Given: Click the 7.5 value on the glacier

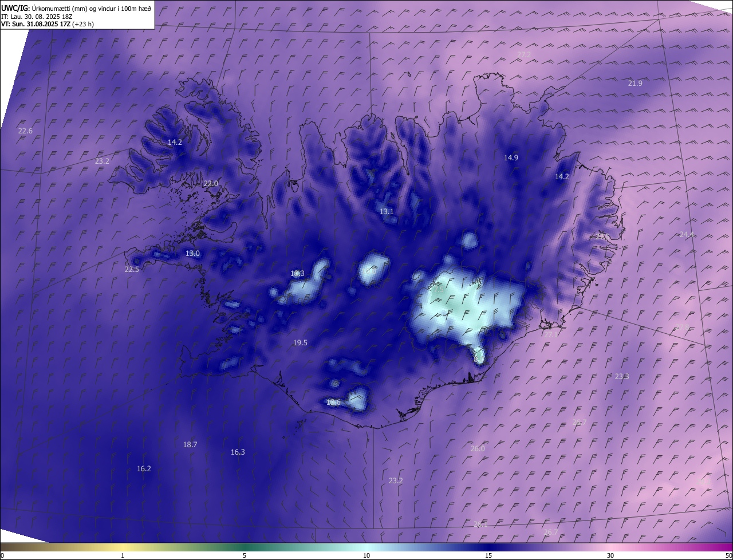Looking at the screenshot, I should [x=438, y=290].
